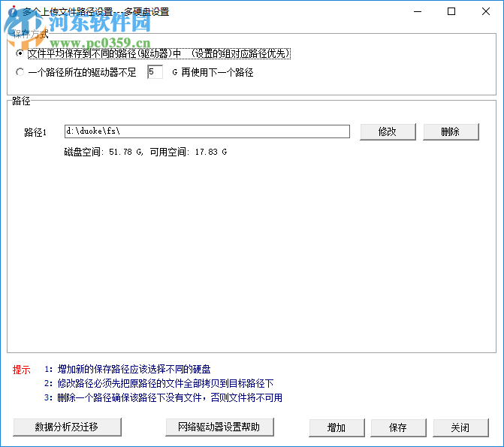The width and height of the screenshot is (504, 447).
Task: Maximize the multi-disk settings window
Action: 451,11
